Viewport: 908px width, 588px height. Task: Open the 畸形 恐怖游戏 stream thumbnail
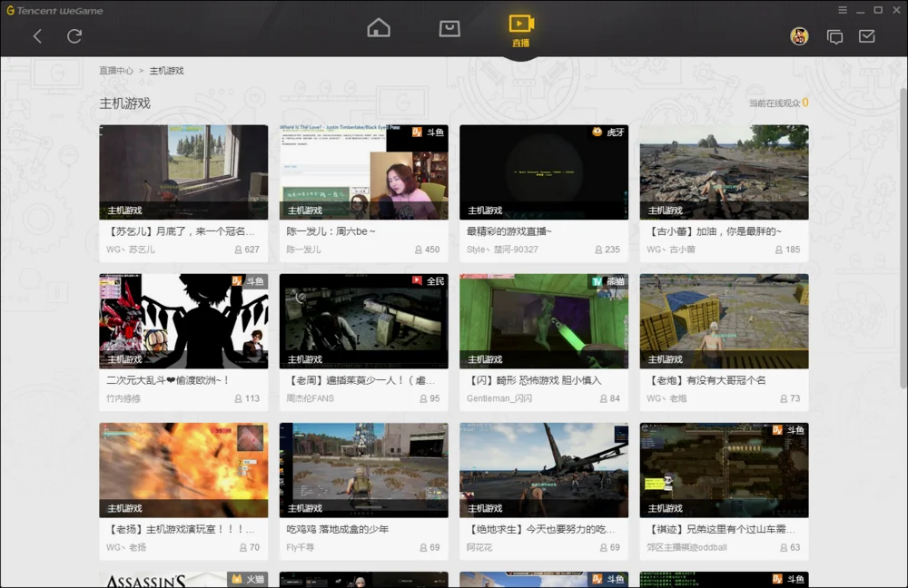coord(544,321)
